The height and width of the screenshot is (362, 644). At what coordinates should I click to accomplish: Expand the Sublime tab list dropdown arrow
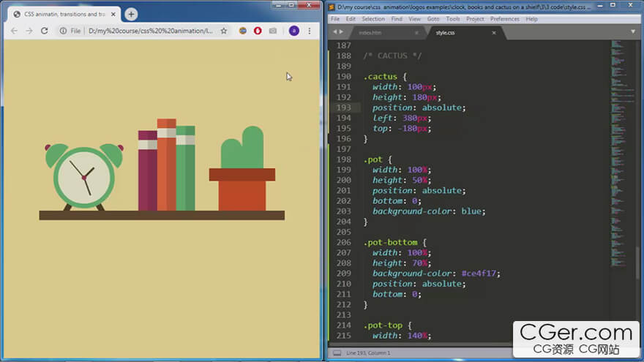(633, 32)
